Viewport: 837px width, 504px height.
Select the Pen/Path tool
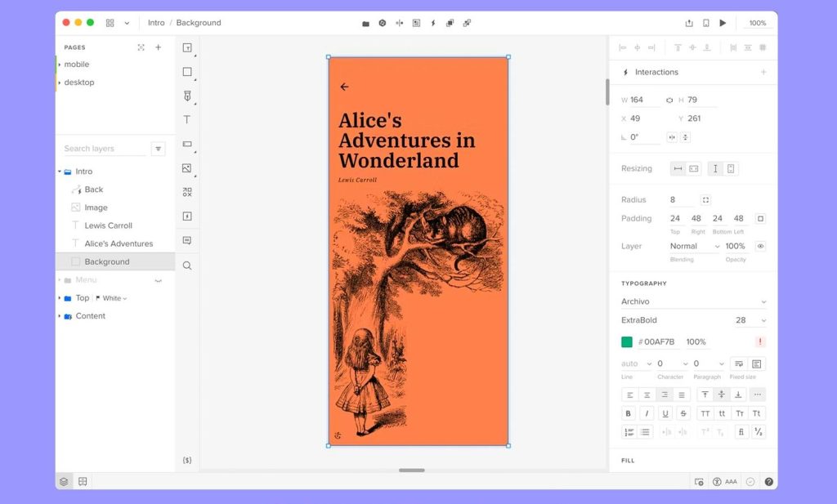[x=187, y=96]
